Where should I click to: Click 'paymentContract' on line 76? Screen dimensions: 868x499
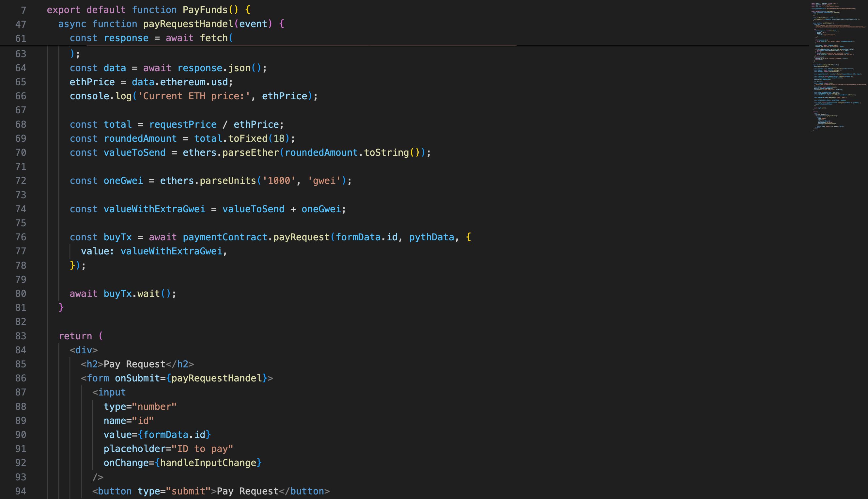(x=225, y=237)
